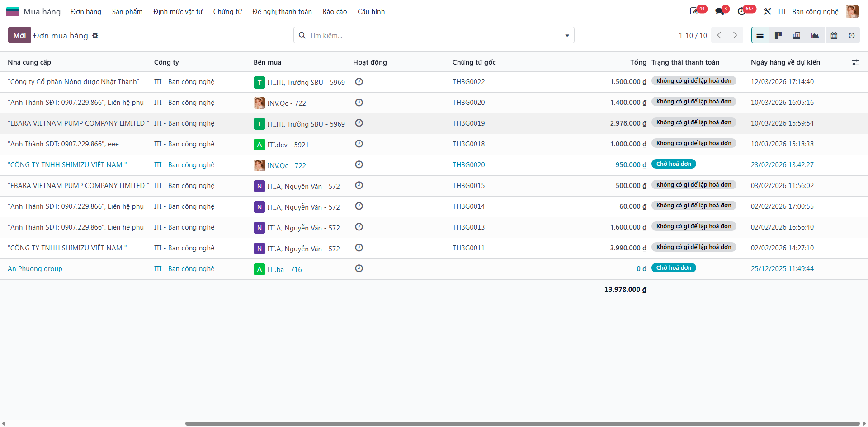Open the debug tools wrench icon

[768, 11]
